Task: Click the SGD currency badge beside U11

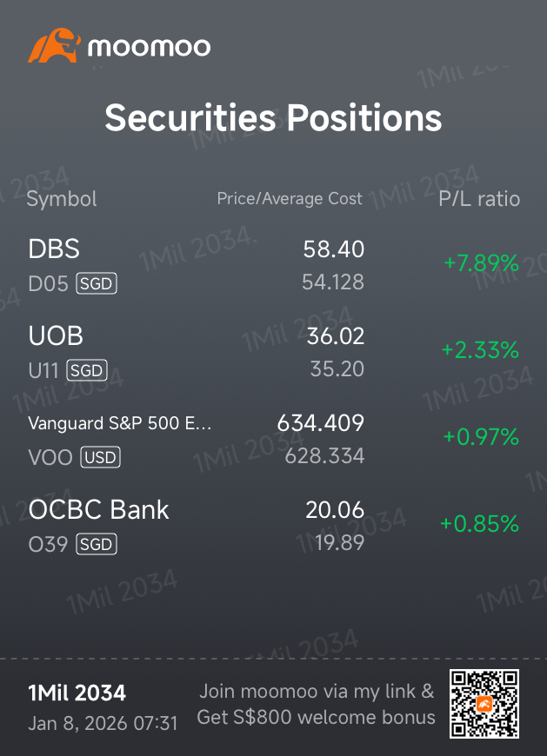Action: point(87,370)
